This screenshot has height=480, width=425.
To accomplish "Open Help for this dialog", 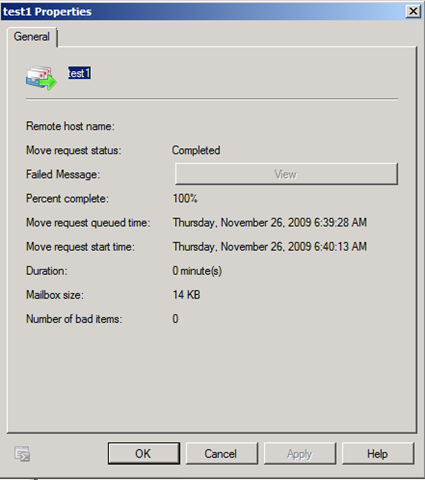I will (x=378, y=453).
